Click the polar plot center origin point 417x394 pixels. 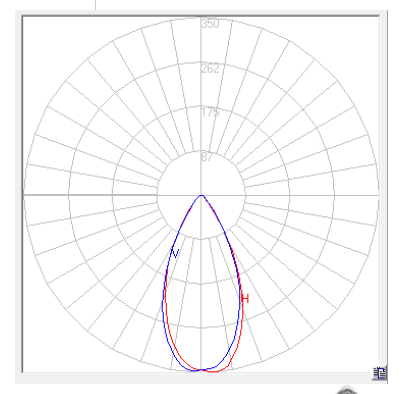click(x=201, y=195)
